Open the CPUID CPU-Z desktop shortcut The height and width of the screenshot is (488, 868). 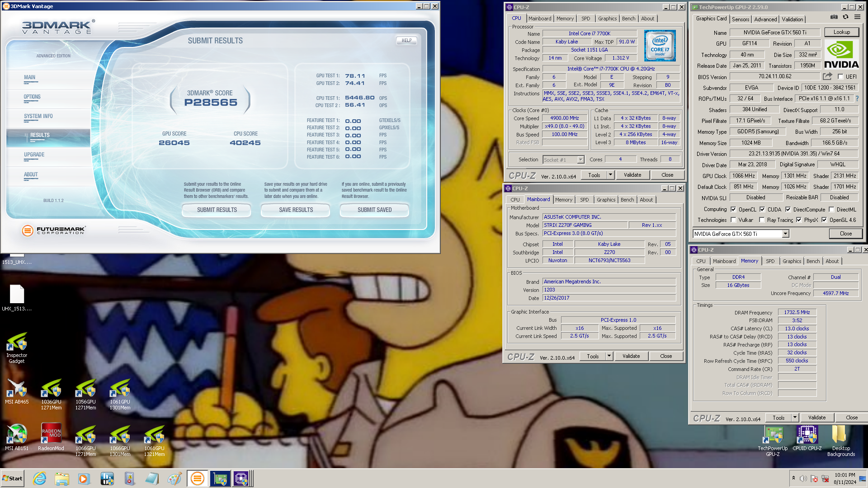tap(807, 438)
